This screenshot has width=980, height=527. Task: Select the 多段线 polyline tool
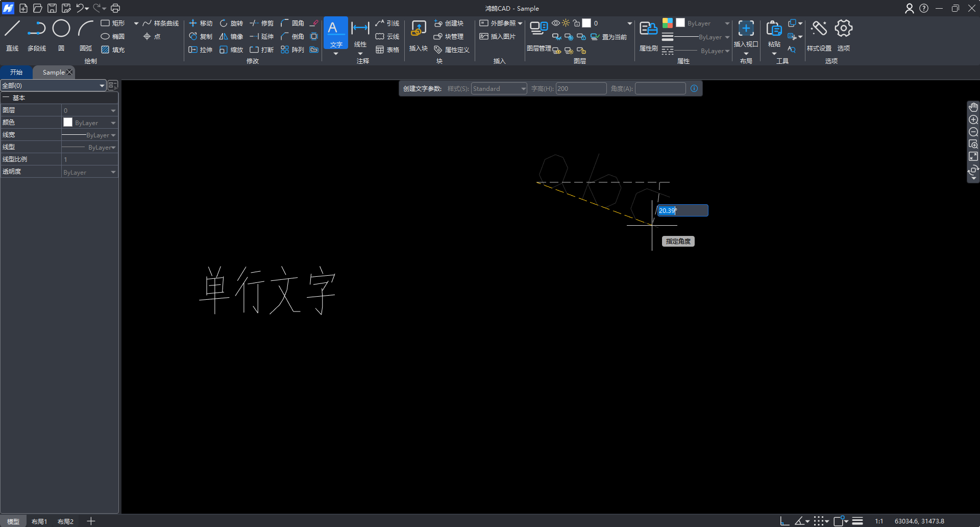coord(36,35)
